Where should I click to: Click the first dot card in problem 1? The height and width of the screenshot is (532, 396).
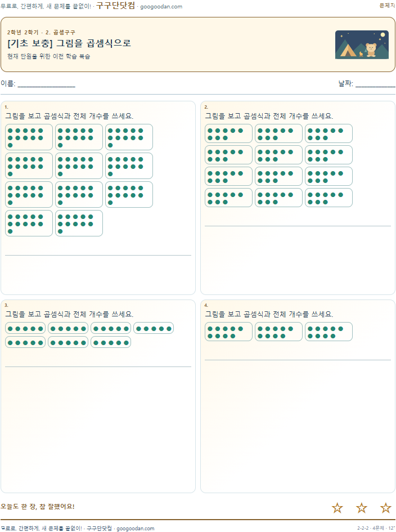pos(29,137)
